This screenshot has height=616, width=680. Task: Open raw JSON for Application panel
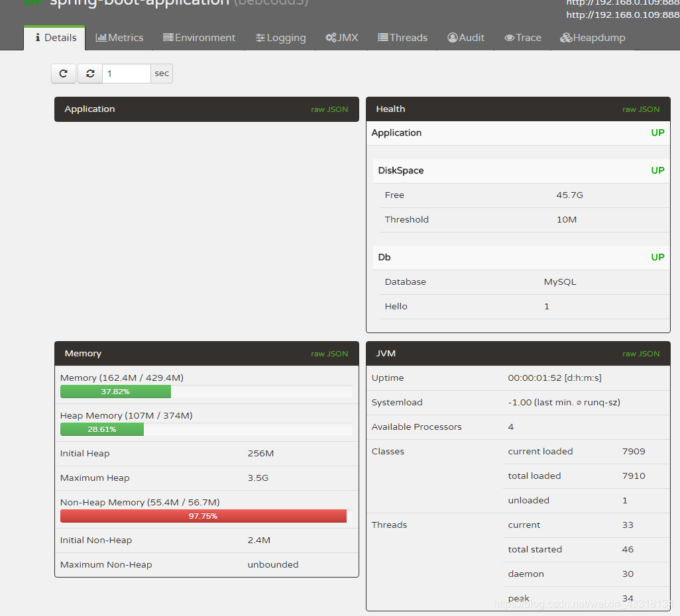click(x=329, y=109)
